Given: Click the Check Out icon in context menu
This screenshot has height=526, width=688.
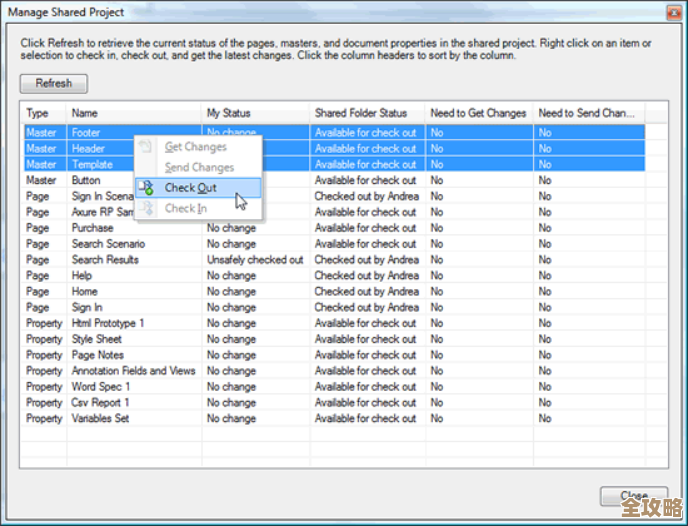Looking at the screenshot, I should [147, 188].
